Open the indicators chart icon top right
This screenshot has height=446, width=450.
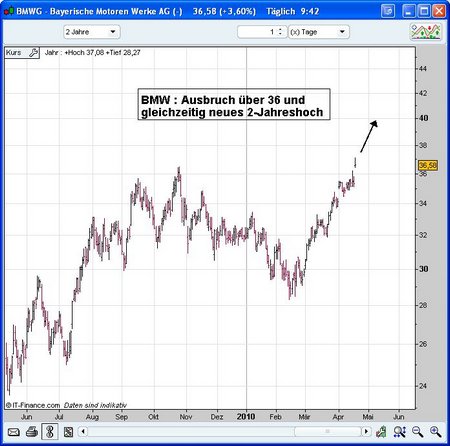pos(426,32)
